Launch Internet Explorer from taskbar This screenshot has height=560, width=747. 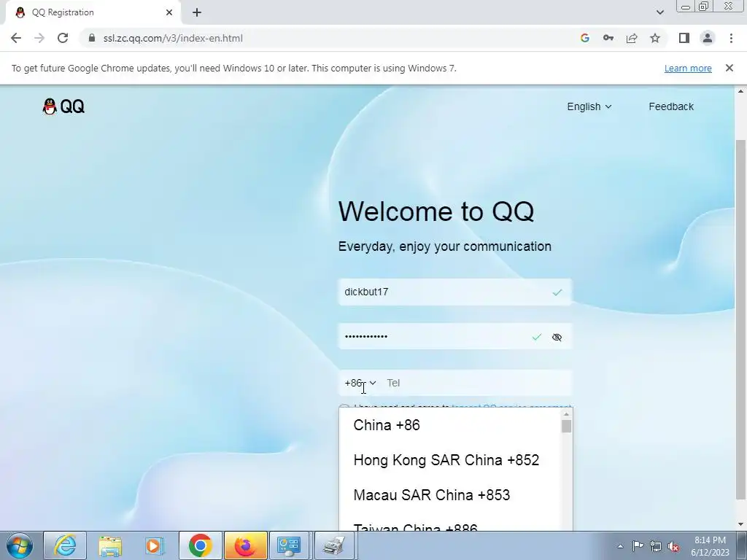tap(65, 545)
